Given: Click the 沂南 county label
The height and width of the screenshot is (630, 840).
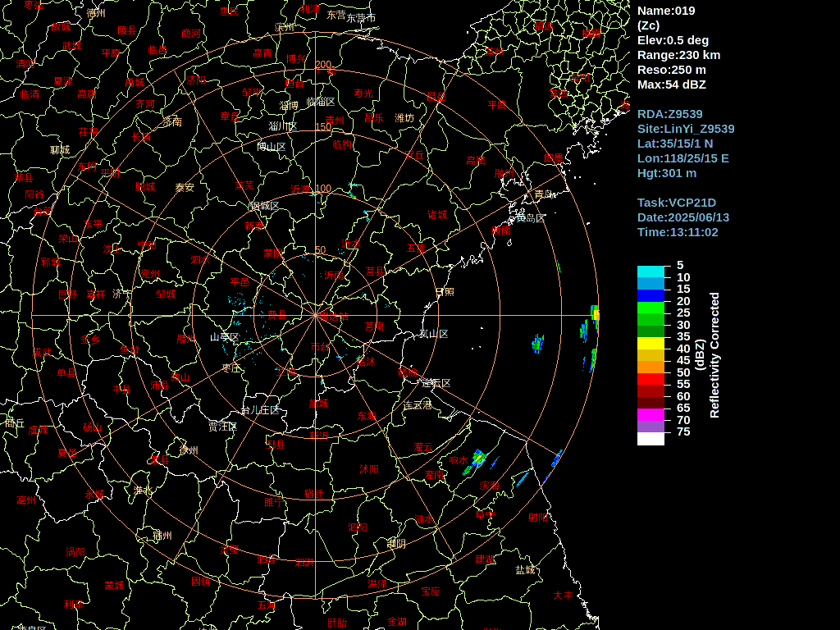Looking at the screenshot, I should coord(334,276).
